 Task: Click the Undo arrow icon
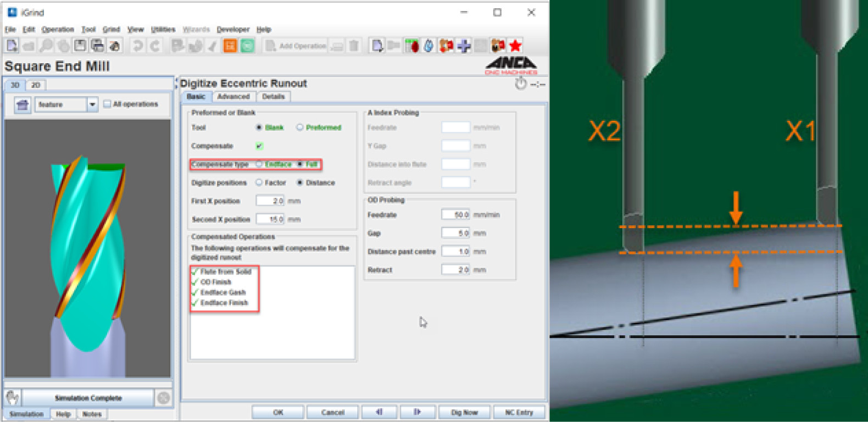click(x=137, y=46)
